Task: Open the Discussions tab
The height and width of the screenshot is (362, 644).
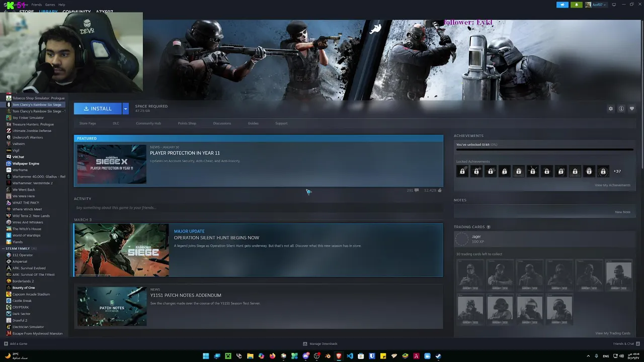Action: (x=222, y=123)
